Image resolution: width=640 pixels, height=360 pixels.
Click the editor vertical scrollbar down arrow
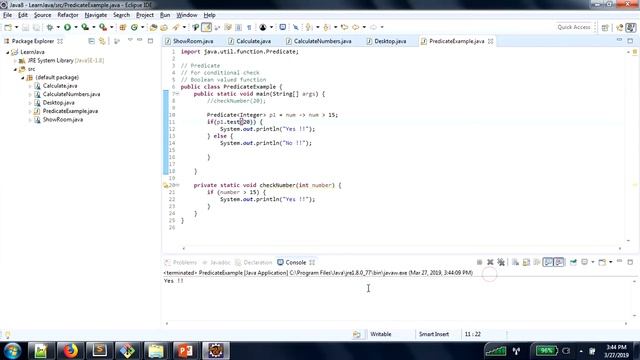[628, 241]
